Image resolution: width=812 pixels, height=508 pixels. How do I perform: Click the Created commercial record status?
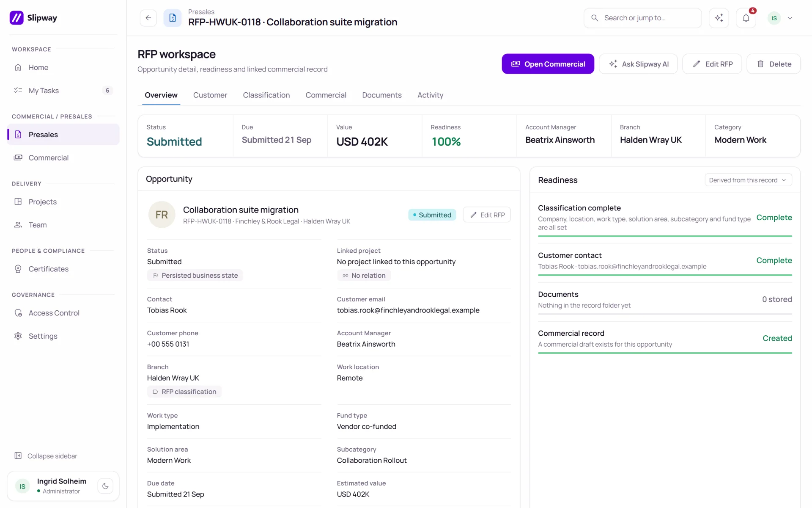777,338
